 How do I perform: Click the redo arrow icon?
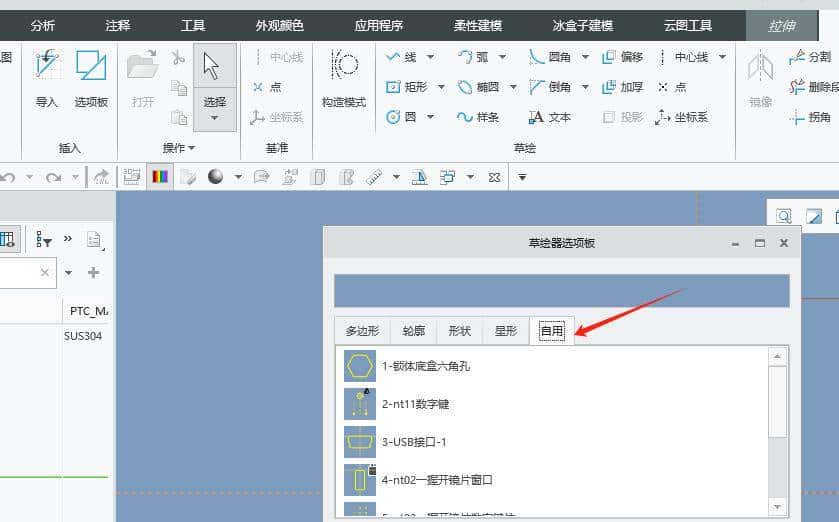(54, 176)
